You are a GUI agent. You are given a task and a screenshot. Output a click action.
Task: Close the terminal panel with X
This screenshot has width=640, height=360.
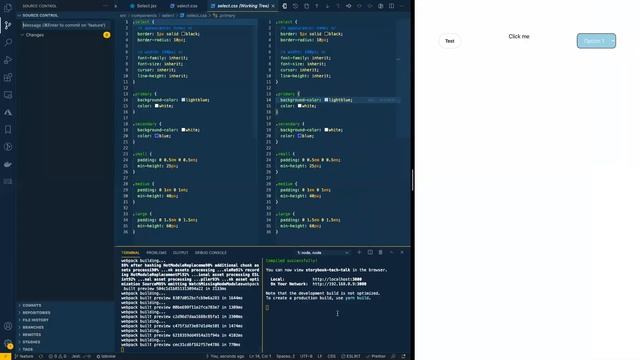(x=402, y=253)
